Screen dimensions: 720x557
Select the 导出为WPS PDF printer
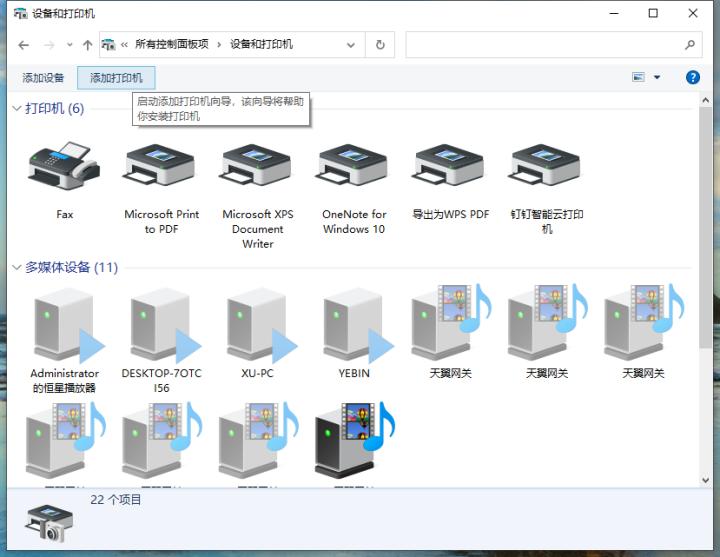point(450,165)
